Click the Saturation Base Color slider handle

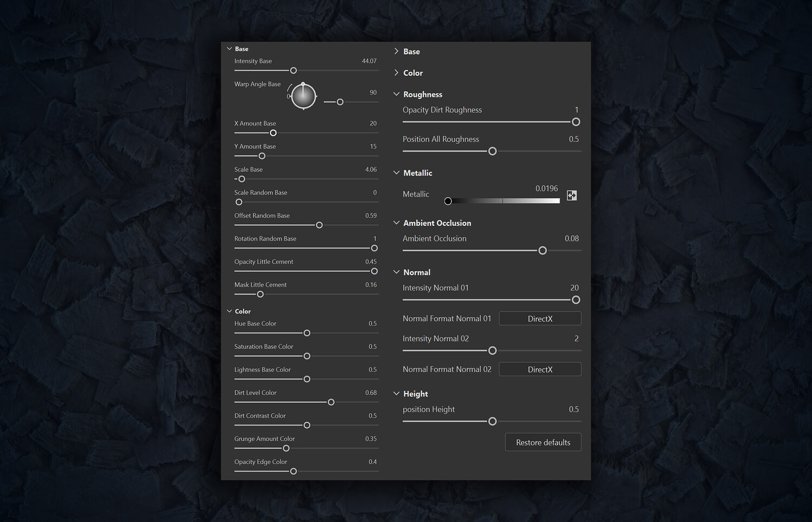pos(307,356)
